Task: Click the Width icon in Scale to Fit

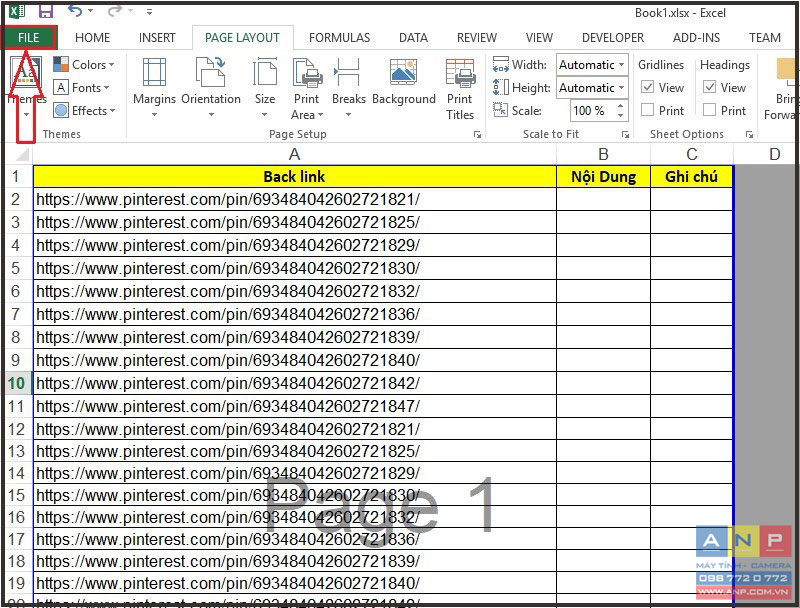Action: click(501, 64)
